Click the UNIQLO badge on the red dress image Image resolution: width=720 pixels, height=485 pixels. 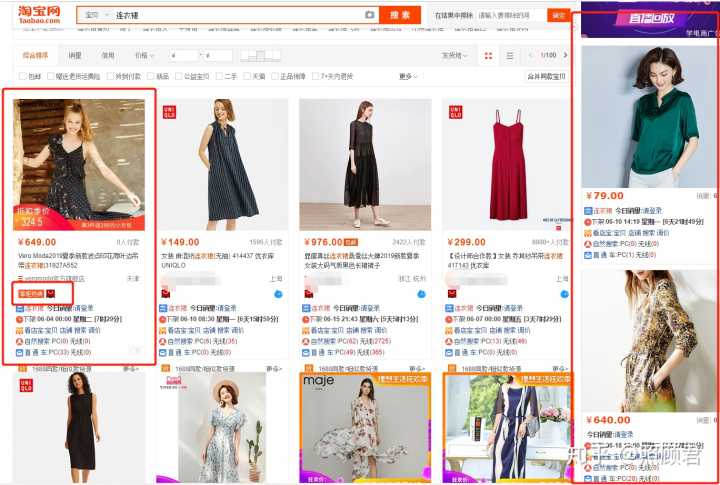click(x=456, y=112)
